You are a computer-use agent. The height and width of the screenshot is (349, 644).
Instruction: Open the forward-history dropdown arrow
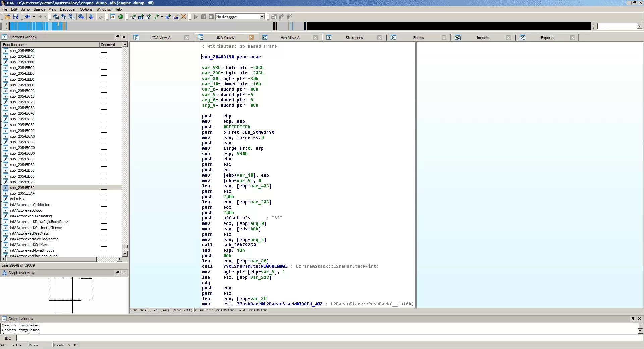(x=45, y=17)
